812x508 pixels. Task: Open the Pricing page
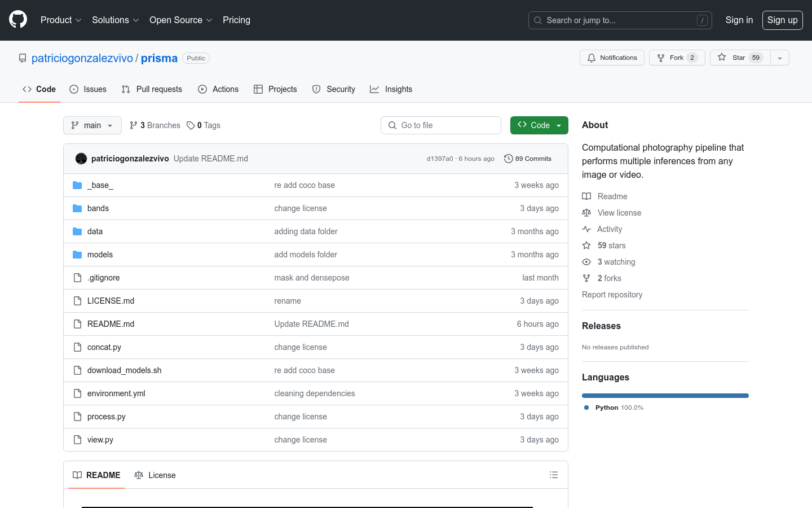(236, 20)
